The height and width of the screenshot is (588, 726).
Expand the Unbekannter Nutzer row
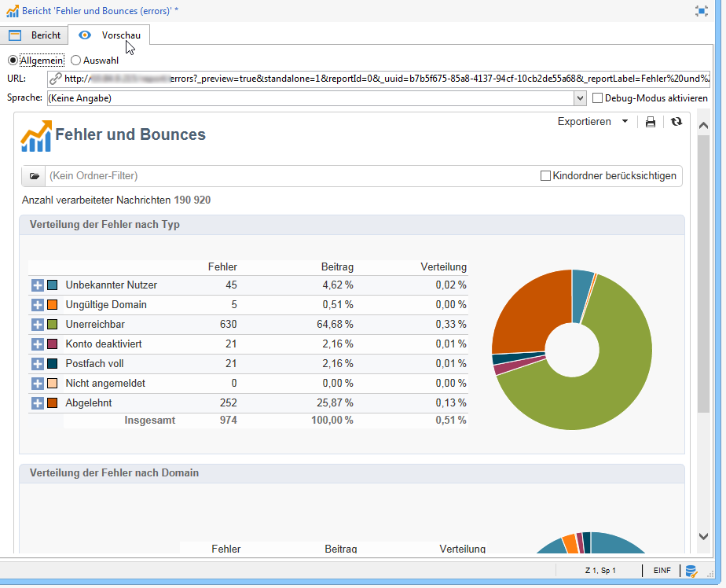38,285
